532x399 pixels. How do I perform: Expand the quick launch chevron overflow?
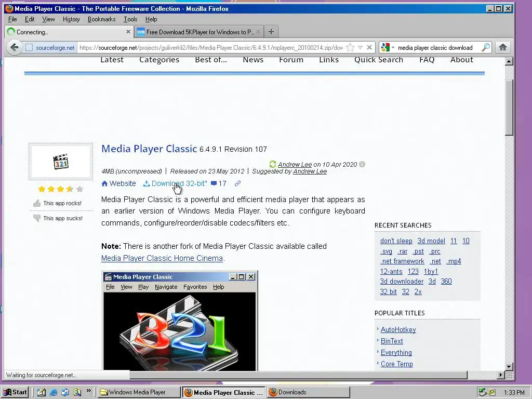88,391
